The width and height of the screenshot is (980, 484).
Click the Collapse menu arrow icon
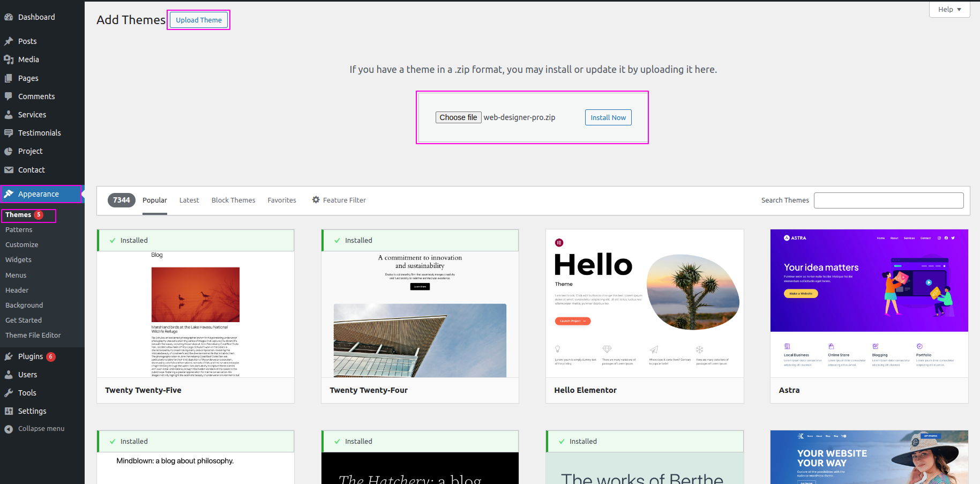coord(9,429)
